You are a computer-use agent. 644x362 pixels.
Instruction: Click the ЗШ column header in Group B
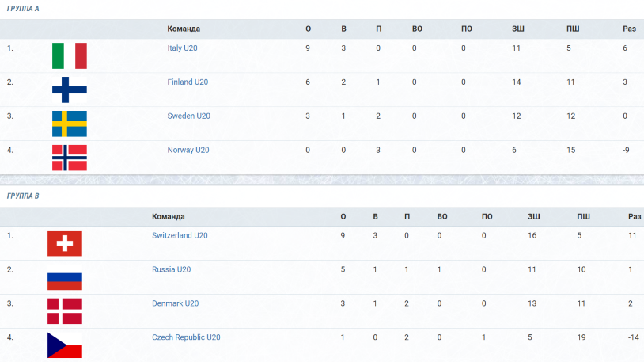click(533, 216)
